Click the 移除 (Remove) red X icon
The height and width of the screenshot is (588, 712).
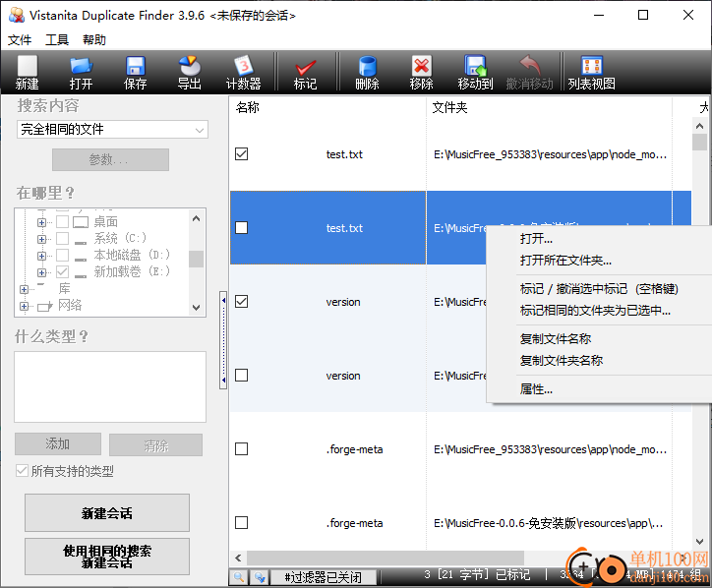point(421,73)
